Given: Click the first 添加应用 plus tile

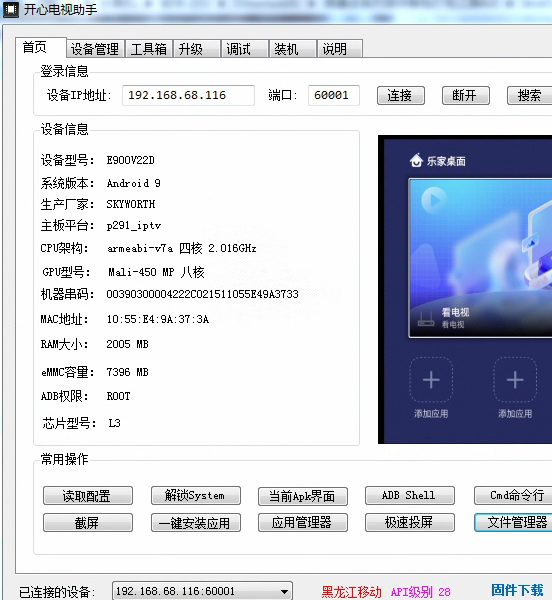Looking at the screenshot, I should pos(431,380).
